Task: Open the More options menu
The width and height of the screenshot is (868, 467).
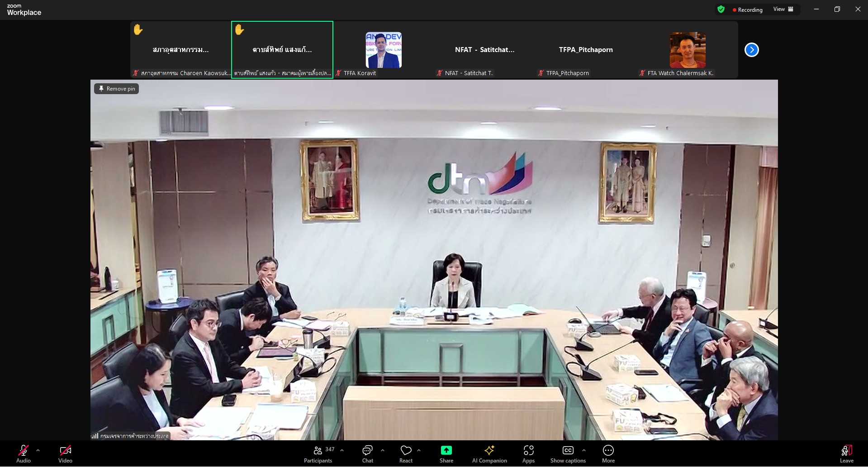Action: click(x=608, y=454)
